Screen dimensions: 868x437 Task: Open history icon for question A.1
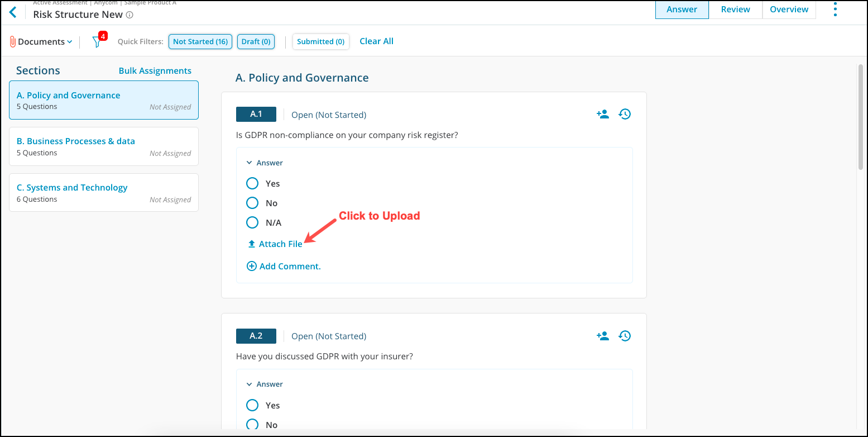pyautogui.click(x=625, y=115)
